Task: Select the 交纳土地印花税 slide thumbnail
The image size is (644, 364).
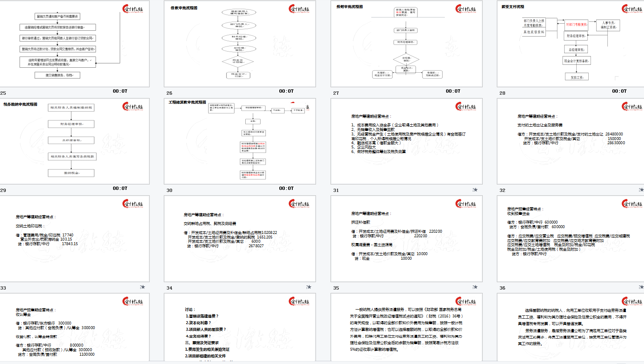Action: 74,239
